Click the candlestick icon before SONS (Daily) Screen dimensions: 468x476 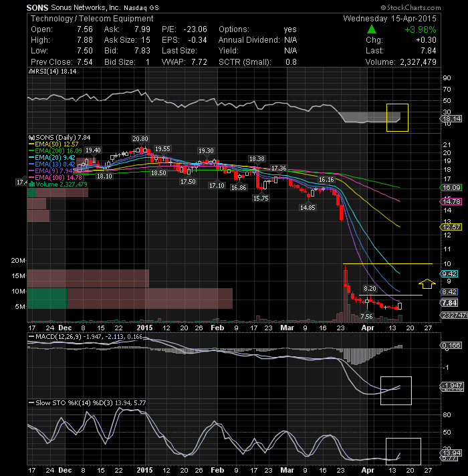click(x=31, y=138)
